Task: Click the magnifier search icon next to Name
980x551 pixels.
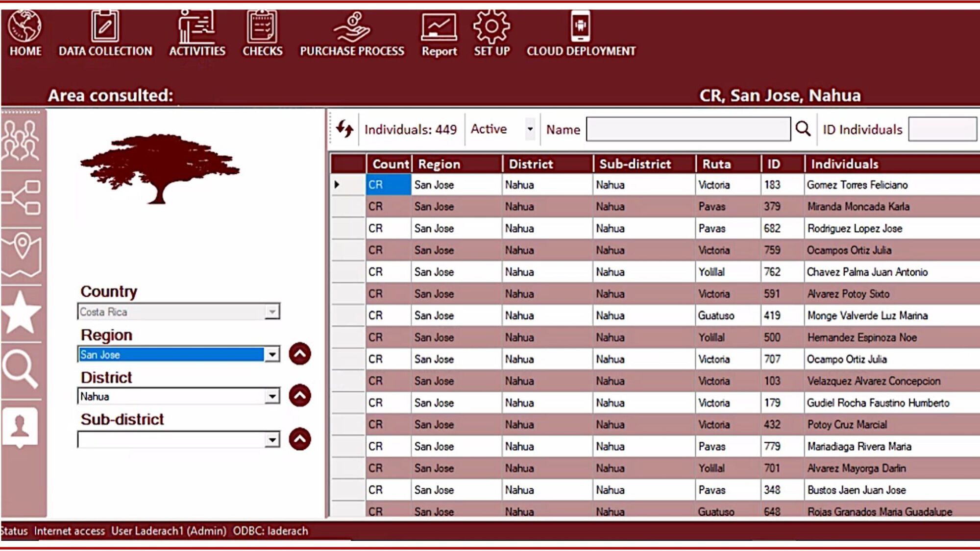Action: click(x=803, y=129)
